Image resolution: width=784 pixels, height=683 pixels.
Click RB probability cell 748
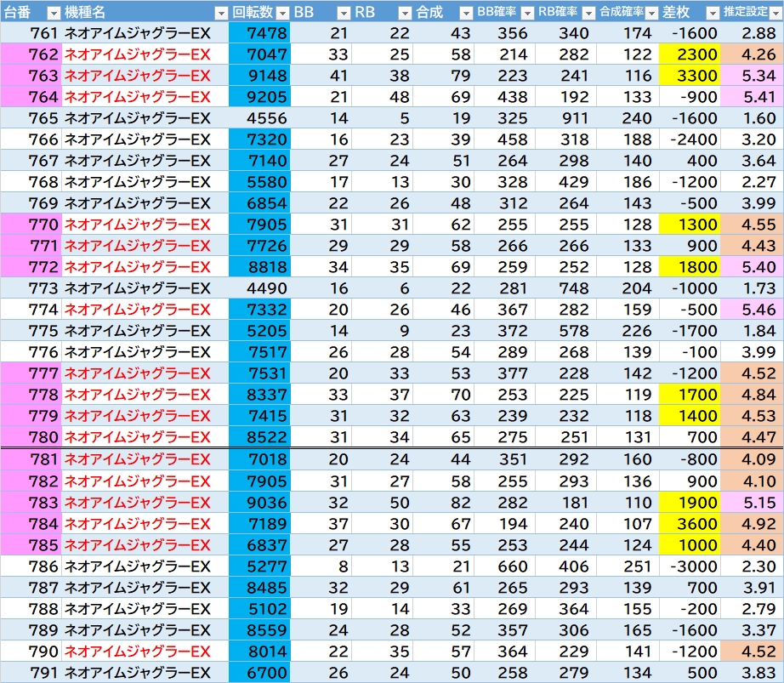(566, 288)
